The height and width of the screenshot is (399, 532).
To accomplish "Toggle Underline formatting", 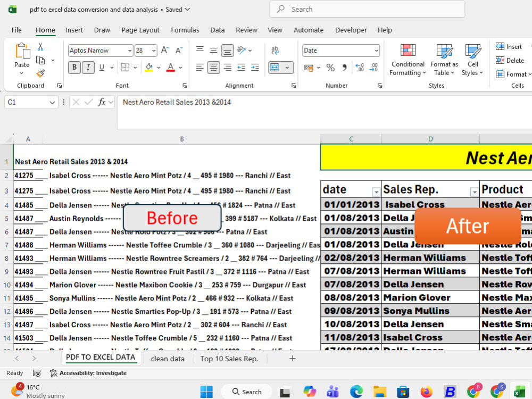I will (102, 68).
